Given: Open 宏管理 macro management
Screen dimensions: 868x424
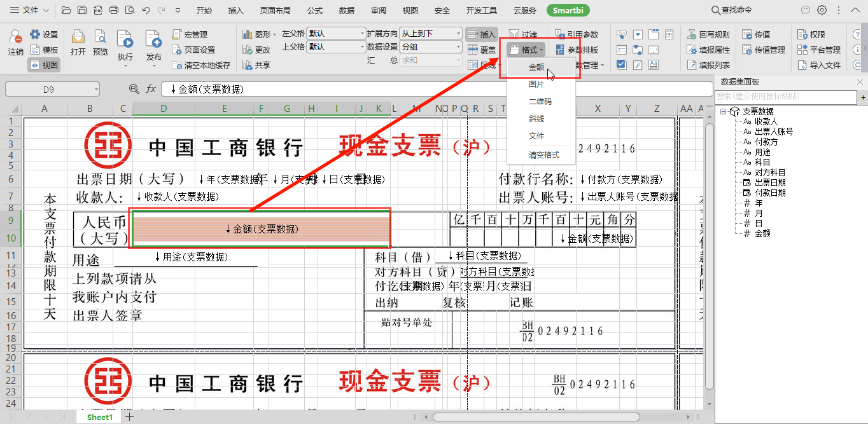Looking at the screenshot, I should tap(190, 34).
